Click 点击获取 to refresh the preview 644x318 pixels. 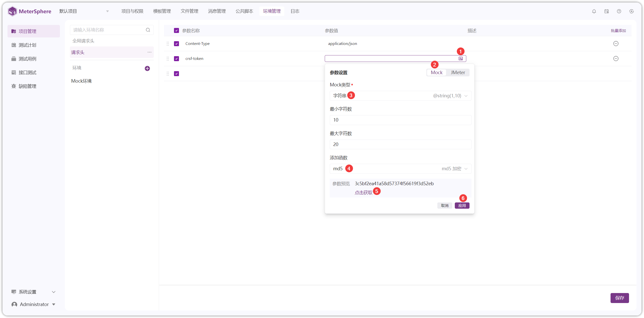363,192
